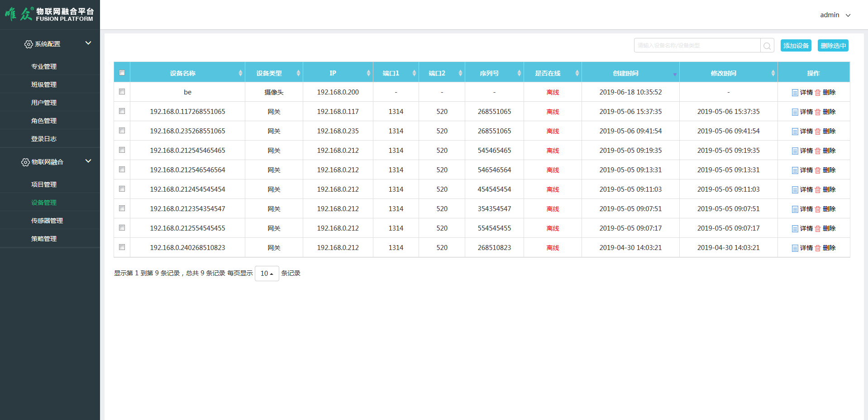Click the IP cell 192.168.0.200
Screen dimensions: 868x420
(x=338, y=92)
